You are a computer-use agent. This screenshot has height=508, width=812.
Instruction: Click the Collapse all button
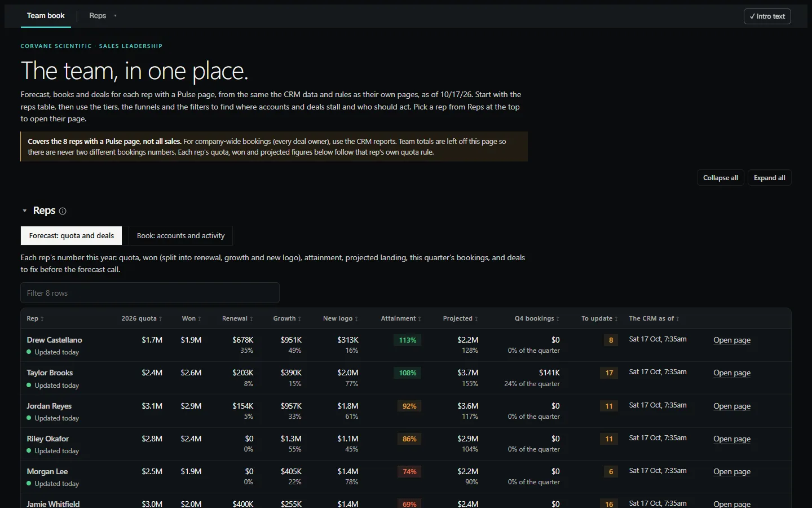(721, 178)
